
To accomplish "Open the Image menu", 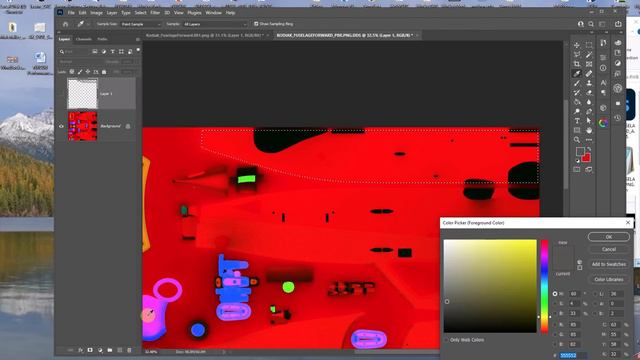I will pos(96,13).
